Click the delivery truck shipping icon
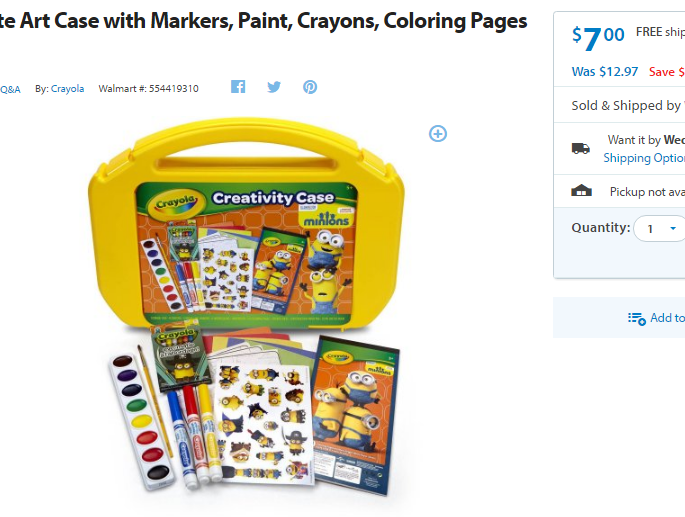The width and height of the screenshot is (685, 517). [581, 149]
